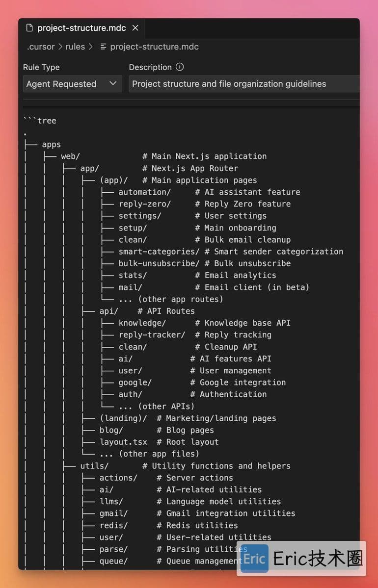Click the rules breadcrumb segment

(x=75, y=47)
